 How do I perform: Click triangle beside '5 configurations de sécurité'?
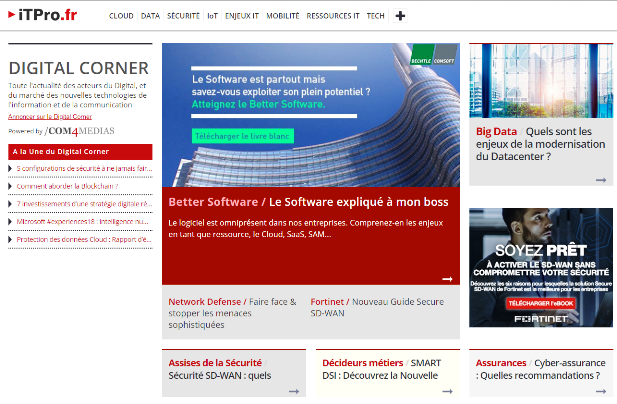[10, 168]
